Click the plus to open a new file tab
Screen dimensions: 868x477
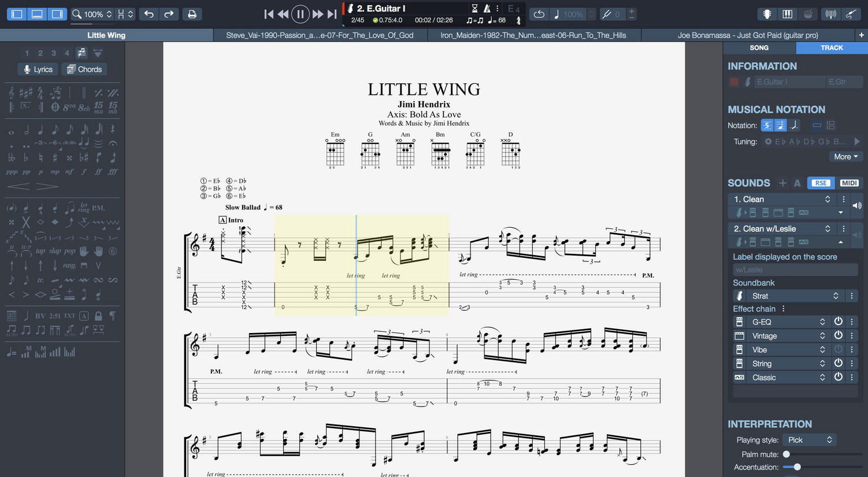[862, 35]
